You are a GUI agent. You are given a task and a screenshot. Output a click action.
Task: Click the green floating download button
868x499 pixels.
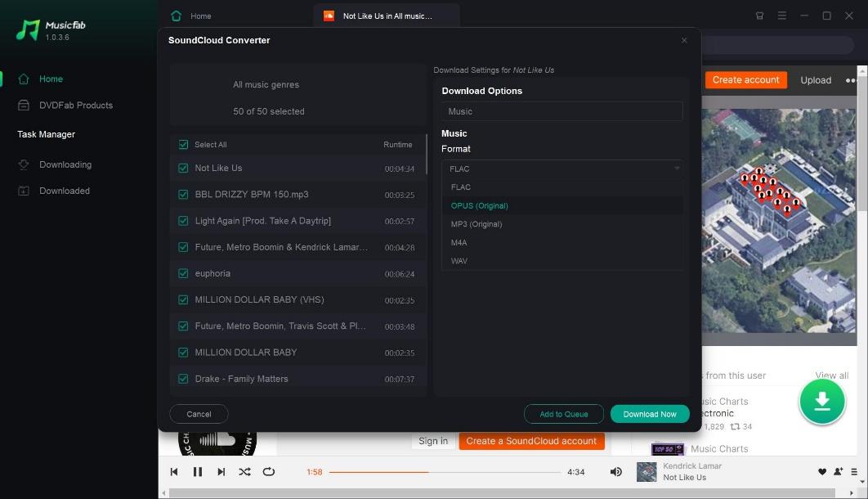822,401
